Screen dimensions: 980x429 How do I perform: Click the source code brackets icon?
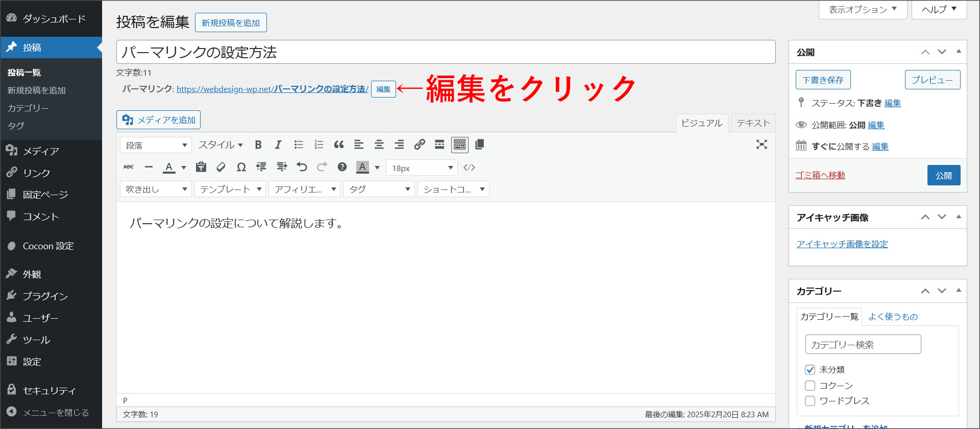469,168
